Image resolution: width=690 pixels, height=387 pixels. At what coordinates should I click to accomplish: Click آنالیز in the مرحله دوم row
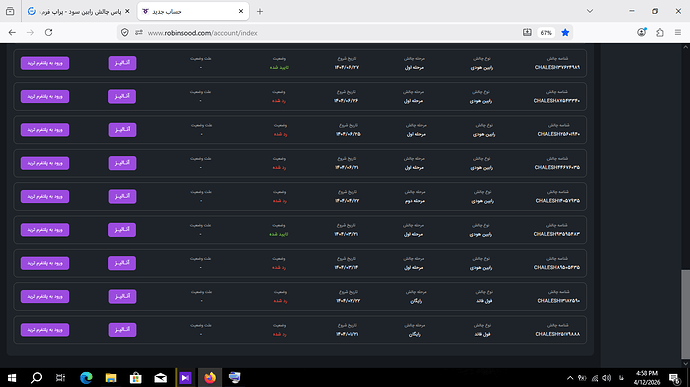(122, 196)
